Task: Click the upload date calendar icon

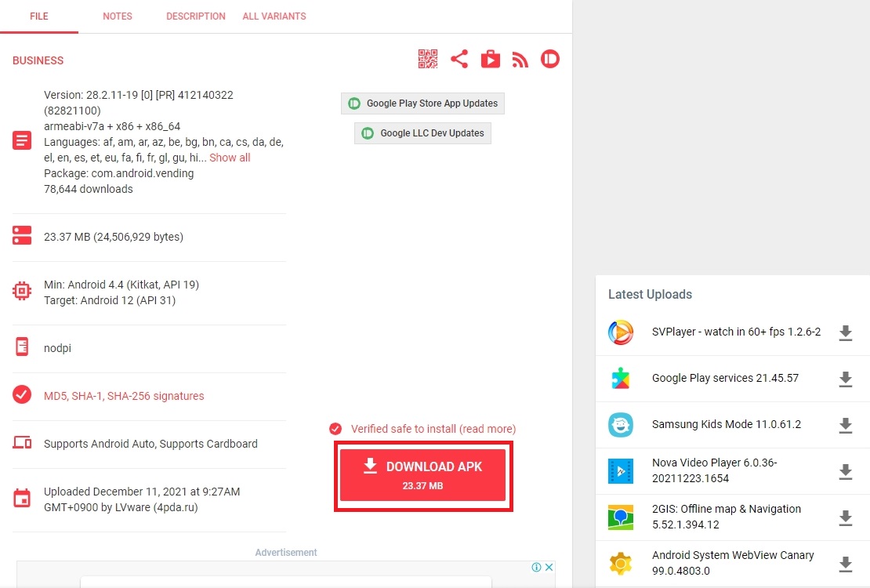Action: [22, 498]
